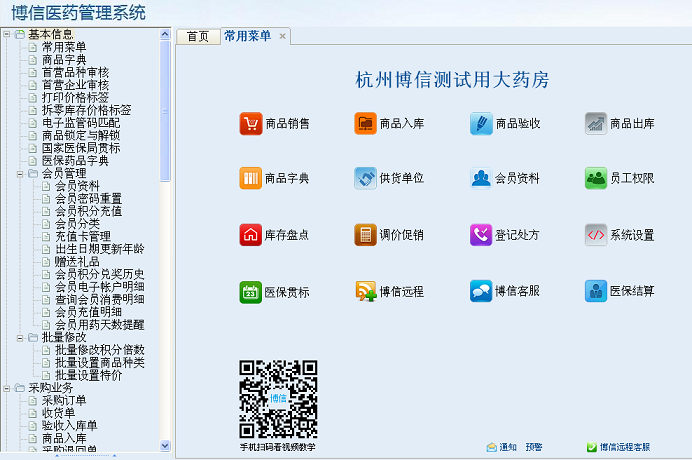The height and width of the screenshot is (460, 692).
Task: Launch the 商品出库 stock-out icon
Action: [x=596, y=124]
